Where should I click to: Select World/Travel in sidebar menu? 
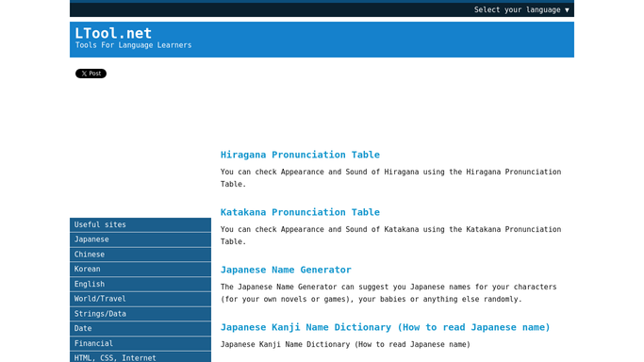pos(140,299)
